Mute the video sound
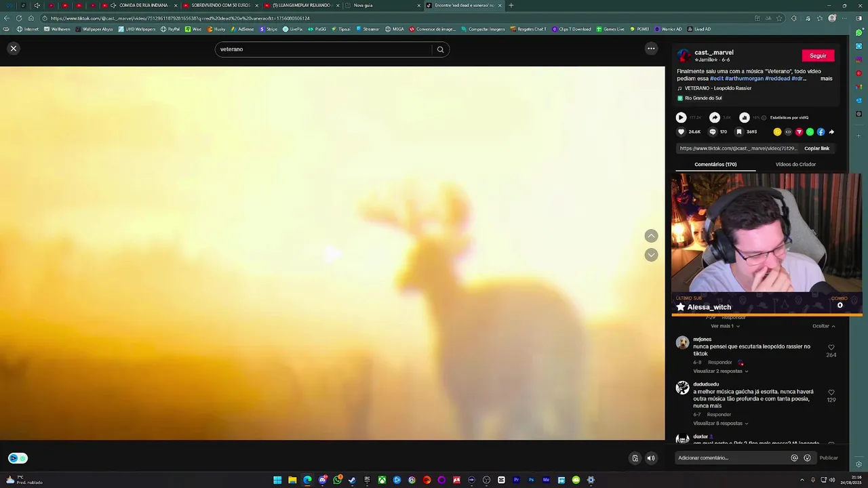 651,458
